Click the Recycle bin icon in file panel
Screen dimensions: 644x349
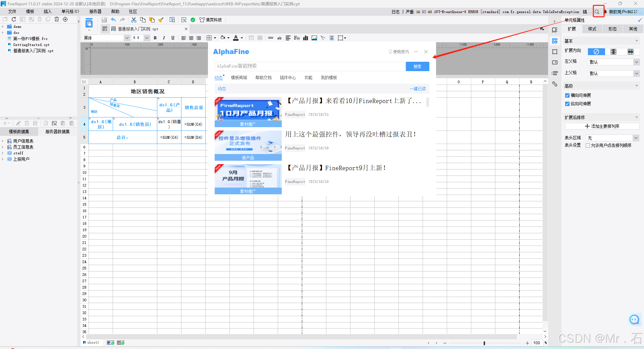pos(57,19)
